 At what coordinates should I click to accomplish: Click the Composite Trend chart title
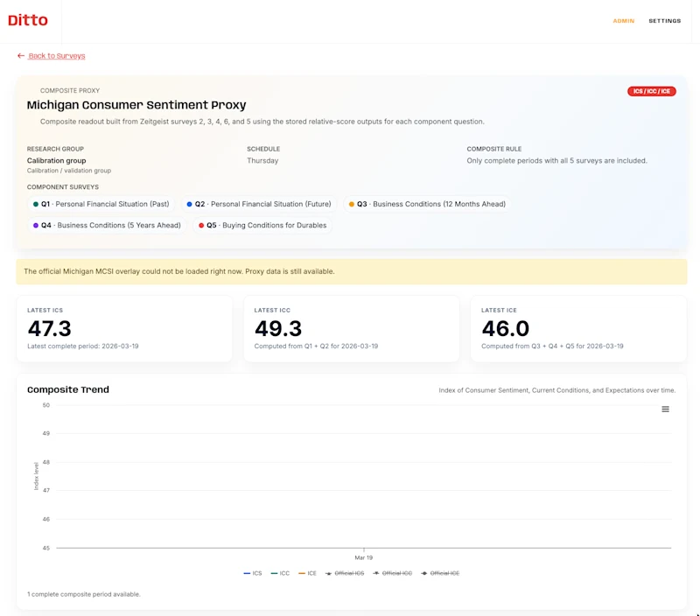coord(68,389)
